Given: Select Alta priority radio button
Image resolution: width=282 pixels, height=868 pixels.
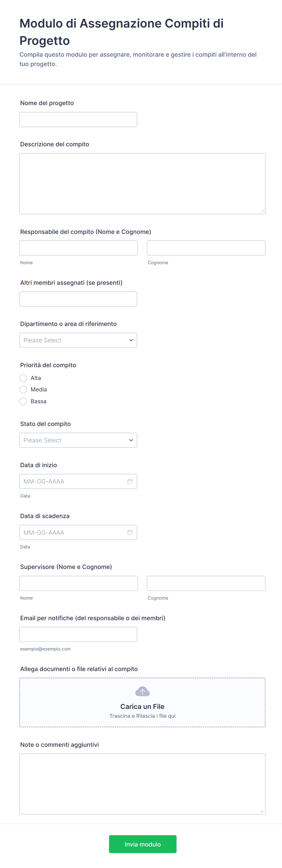Looking at the screenshot, I should (23, 378).
